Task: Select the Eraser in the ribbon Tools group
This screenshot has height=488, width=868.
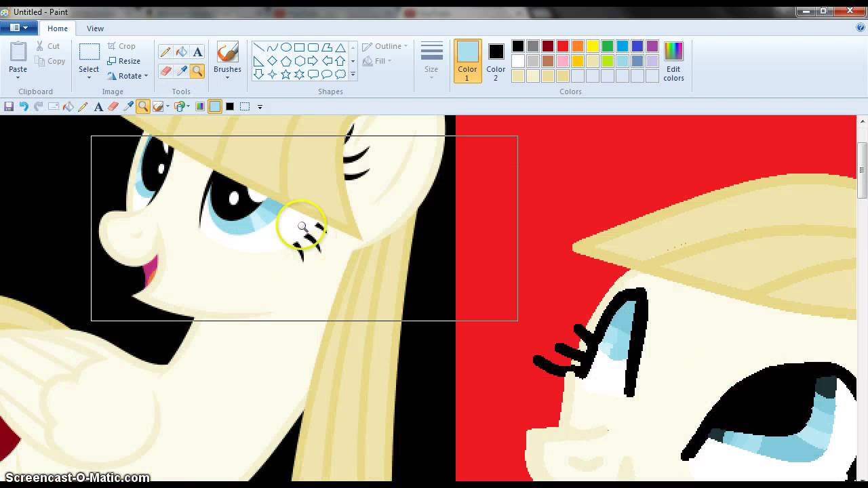Action: [x=165, y=71]
